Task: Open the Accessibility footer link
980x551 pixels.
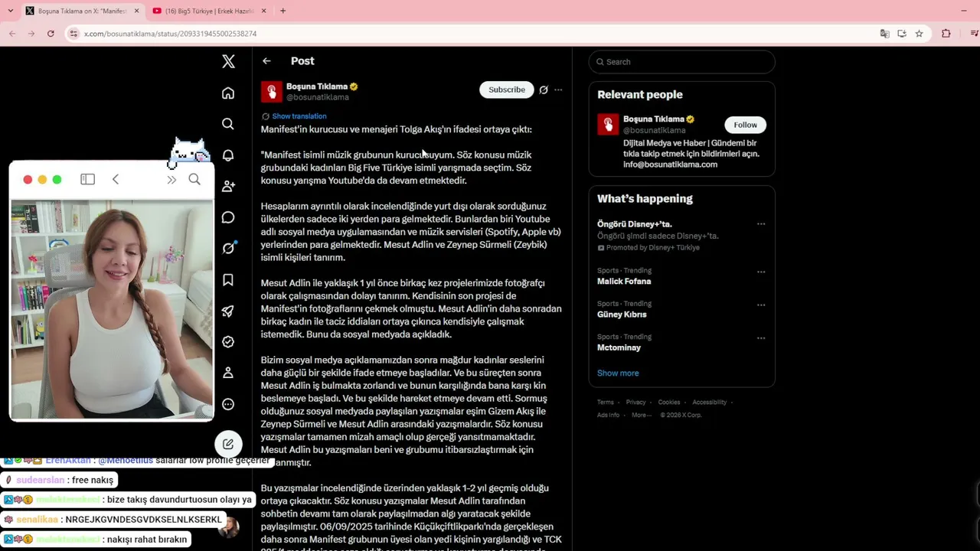Action: (x=710, y=403)
